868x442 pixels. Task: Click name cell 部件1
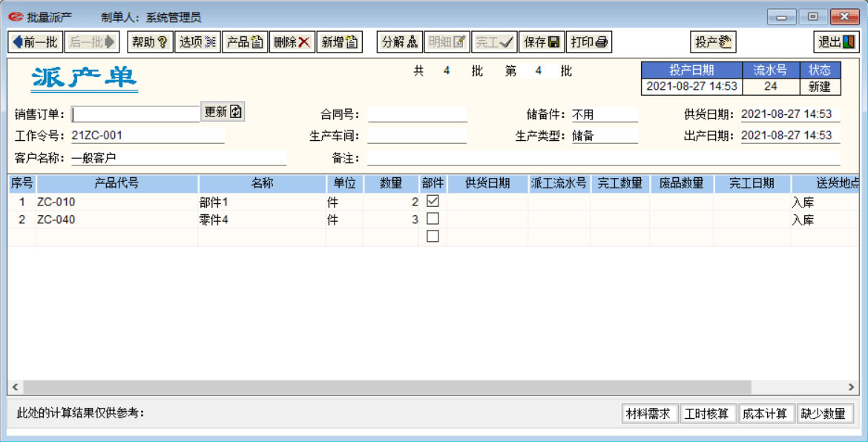coord(262,202)
